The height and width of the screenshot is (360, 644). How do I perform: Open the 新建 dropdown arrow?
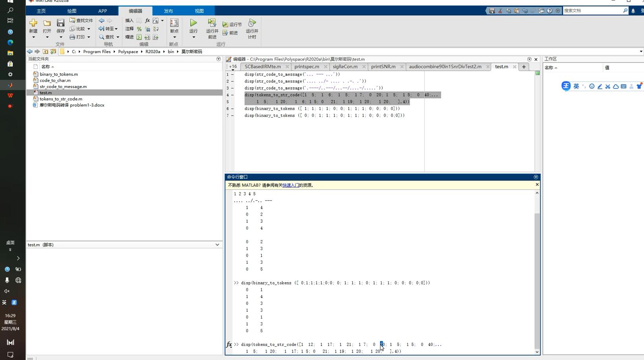(x=33, y=37)
